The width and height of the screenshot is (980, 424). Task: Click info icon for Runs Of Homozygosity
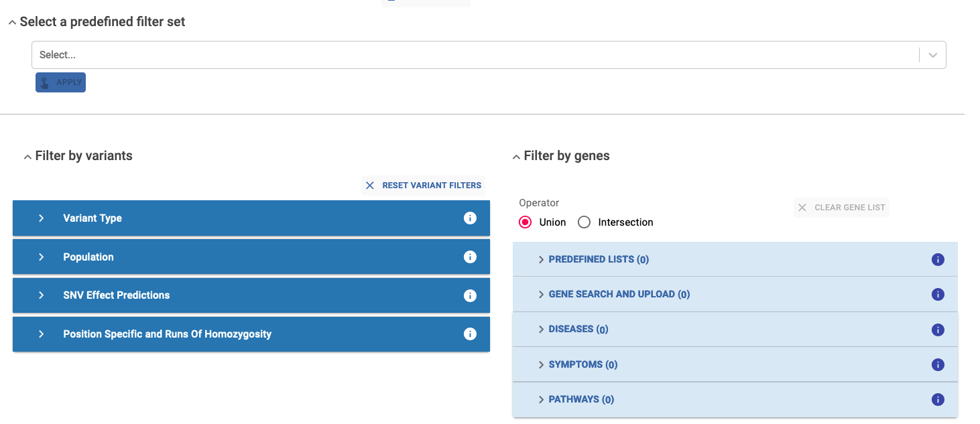[470, 334]
